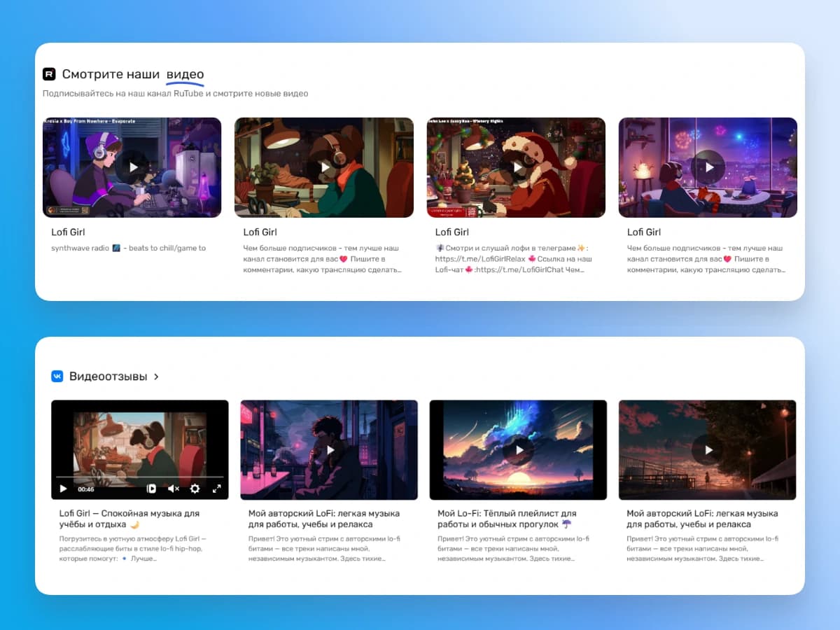Enter fullscreen using the player expand icon
The height and width of the screenshot is (630, 840).
(216, 489)
